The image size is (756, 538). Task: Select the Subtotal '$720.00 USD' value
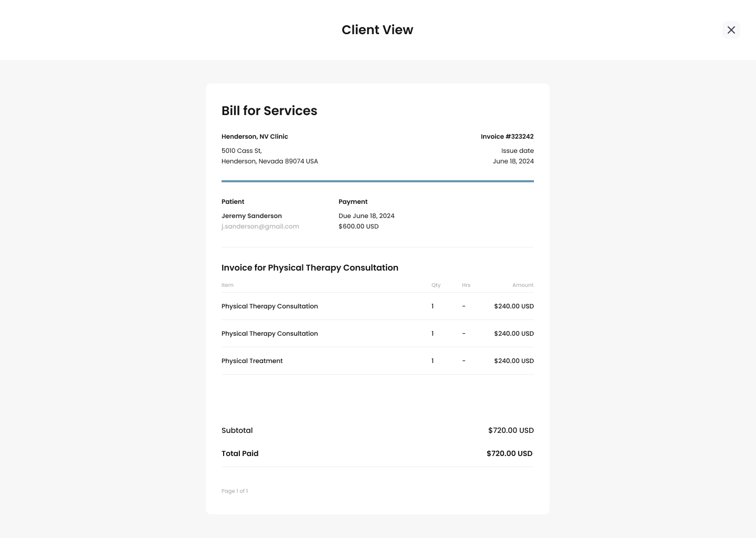coord(511,430)
